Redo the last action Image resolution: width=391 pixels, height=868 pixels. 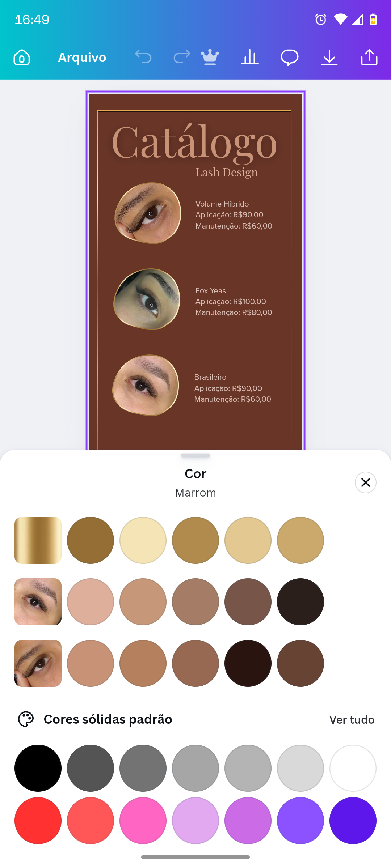pyautogui.click(x=181, y=57)
